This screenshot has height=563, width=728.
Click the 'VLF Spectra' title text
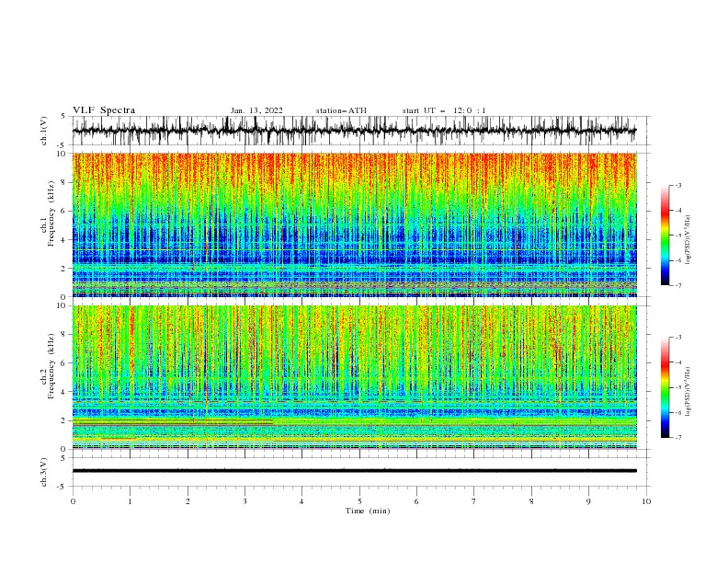point(104,110)
